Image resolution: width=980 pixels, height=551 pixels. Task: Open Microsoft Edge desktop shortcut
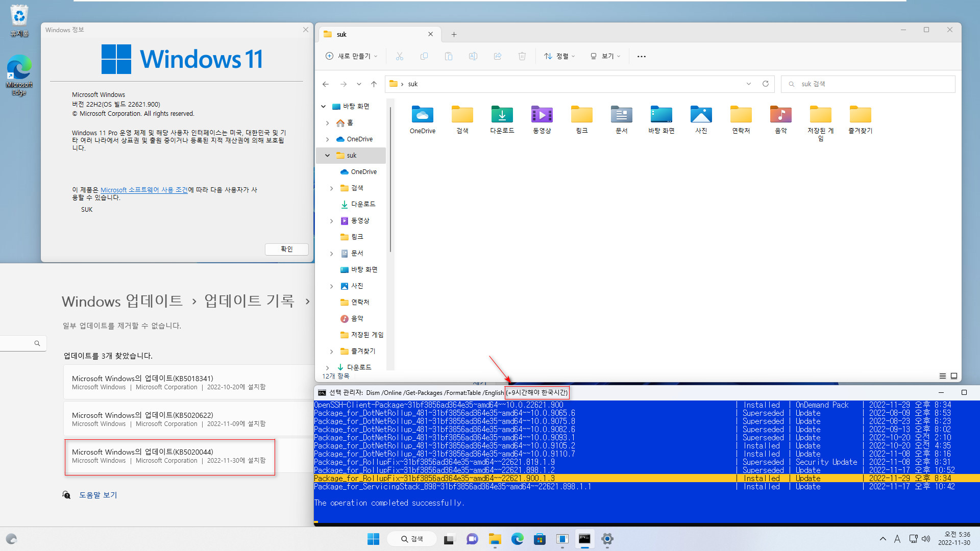coord(19,75)
